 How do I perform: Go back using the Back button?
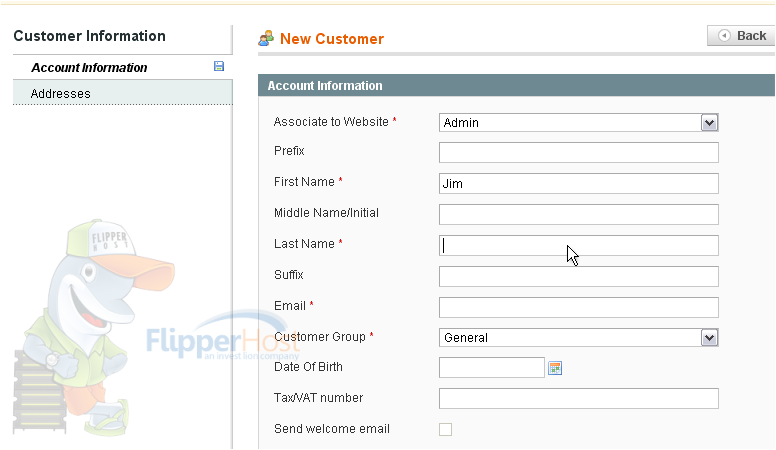tap(741, 36)
